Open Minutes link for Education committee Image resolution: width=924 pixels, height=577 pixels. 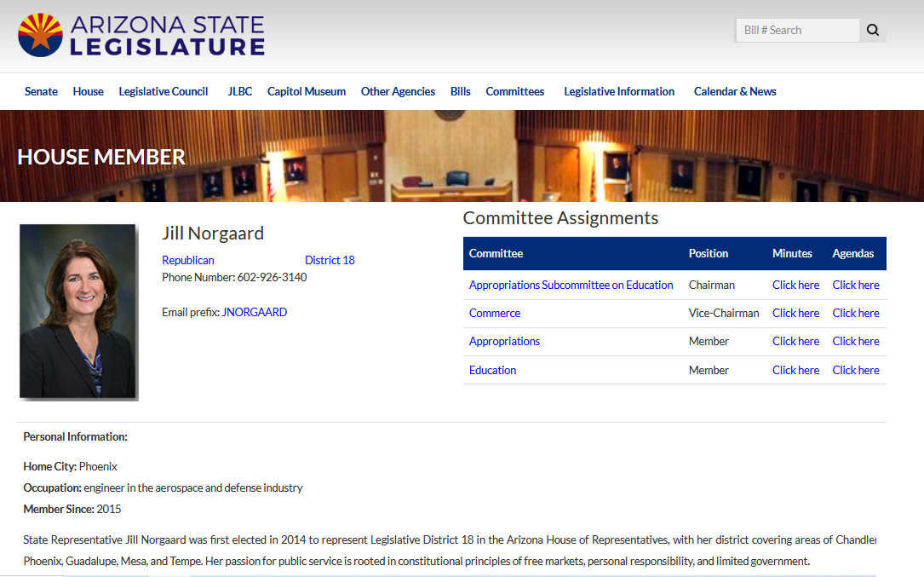click(796, 371)
